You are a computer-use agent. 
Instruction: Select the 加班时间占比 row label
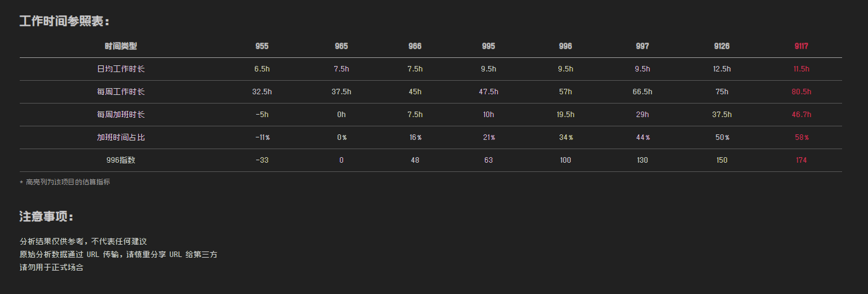[121, 137]
